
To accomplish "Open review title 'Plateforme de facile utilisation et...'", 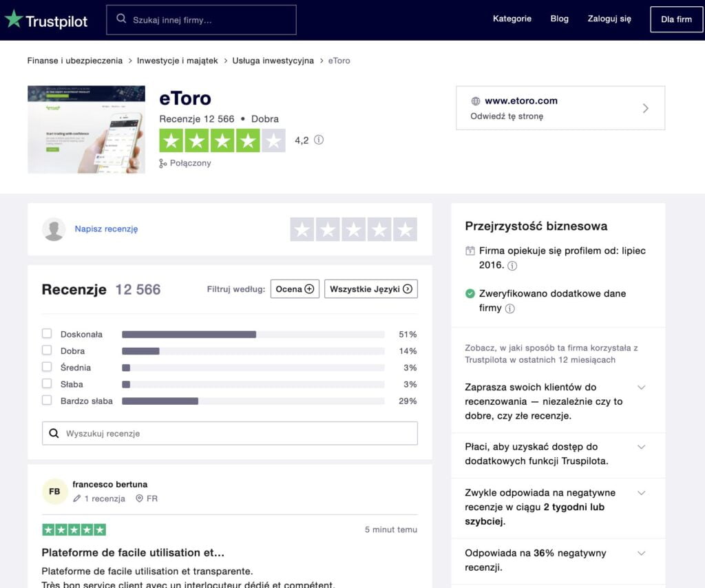I will [133, 552].
